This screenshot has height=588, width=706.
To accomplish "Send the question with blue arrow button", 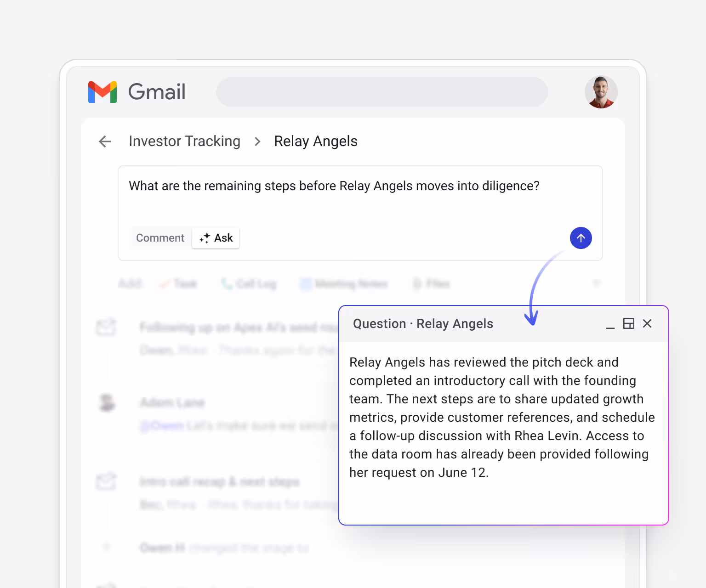I will (x=581, y=238).
